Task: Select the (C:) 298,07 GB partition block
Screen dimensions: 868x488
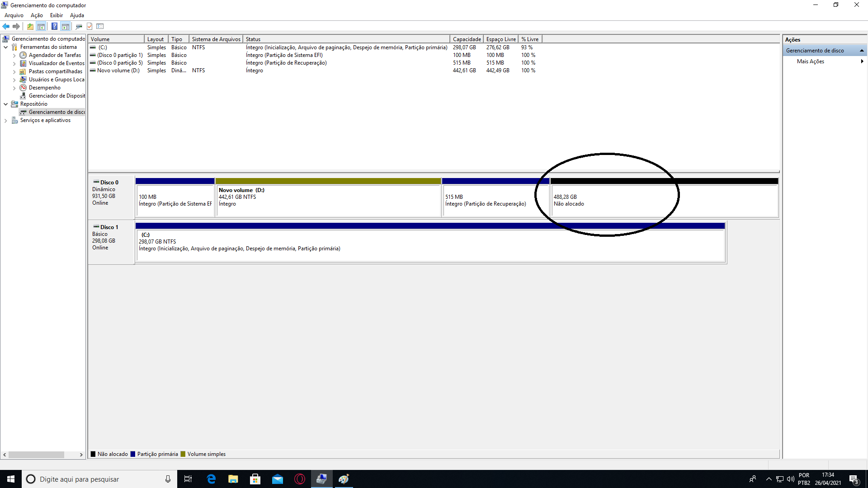Action: pyautogui.click(x=430, y=242)
